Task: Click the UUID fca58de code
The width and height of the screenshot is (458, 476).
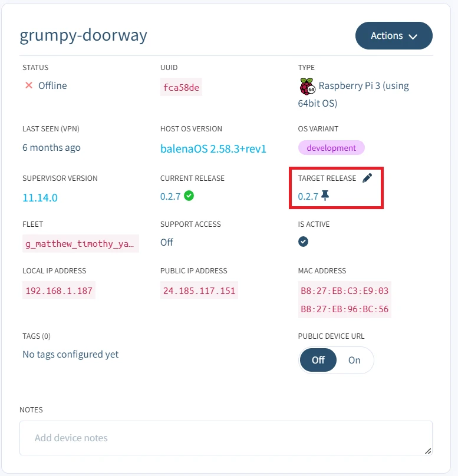Action: (x=180, y=88)
